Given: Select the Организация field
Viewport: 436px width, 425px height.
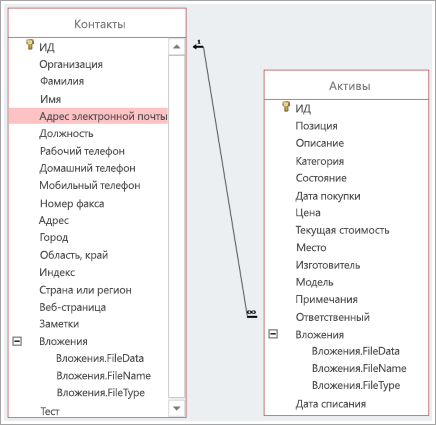Looking at the screenshot, I should click(x=71, y=64).
